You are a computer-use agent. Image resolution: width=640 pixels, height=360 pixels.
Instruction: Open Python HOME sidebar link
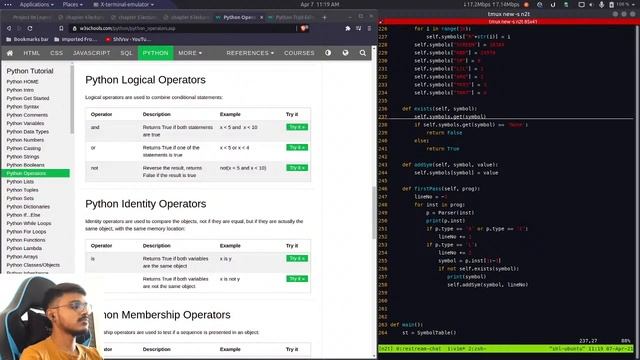click(22, 82)
